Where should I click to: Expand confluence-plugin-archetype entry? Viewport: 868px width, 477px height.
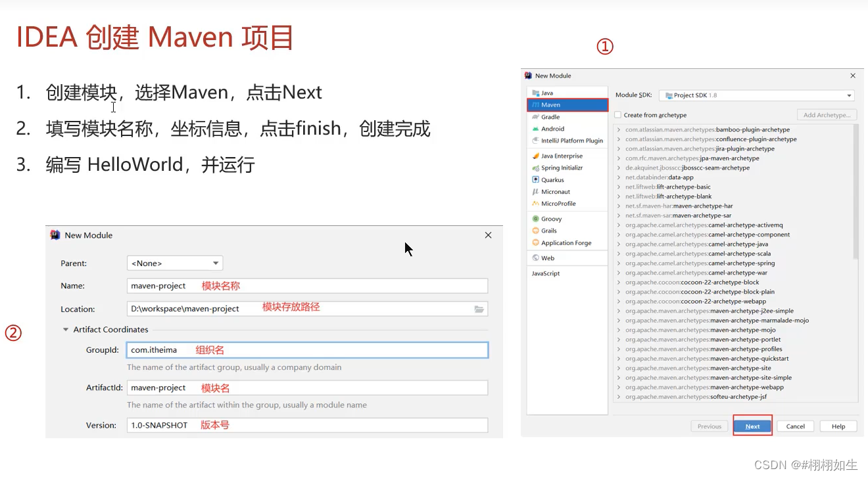pyautogui.click(x=619, y=139)
